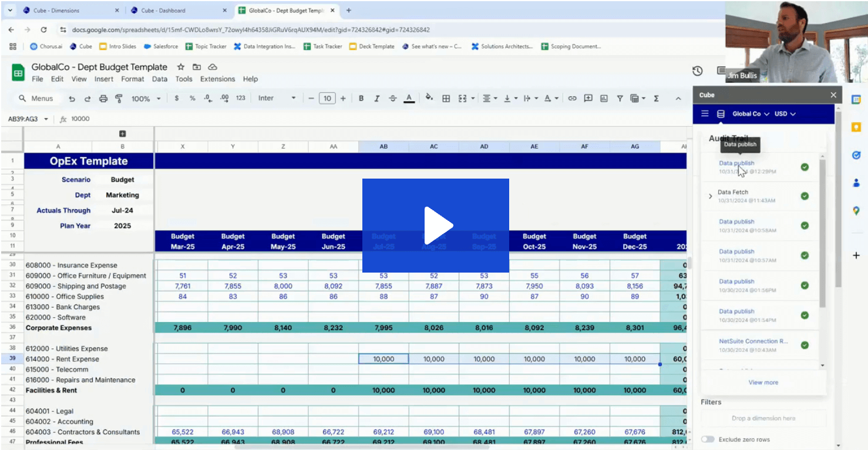Toggle italic formatting in the toolbar
This screenshot has height=450, width=868.
[376, 98]
